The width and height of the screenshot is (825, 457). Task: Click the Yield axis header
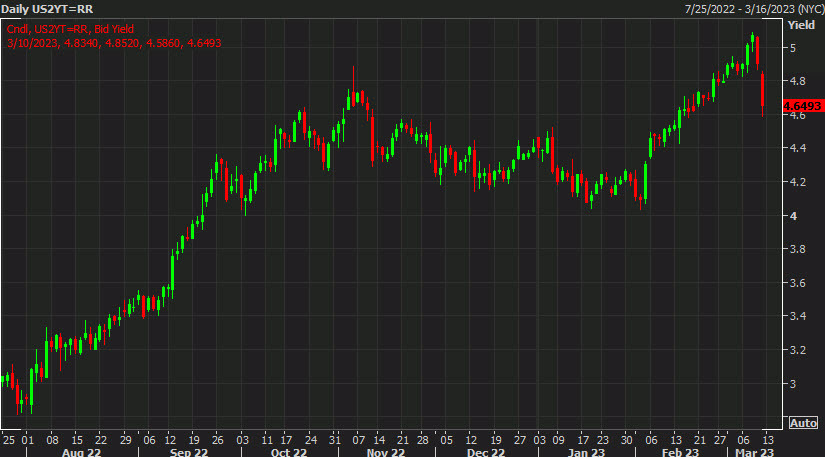pyautogui.click(x=801, y=25)
